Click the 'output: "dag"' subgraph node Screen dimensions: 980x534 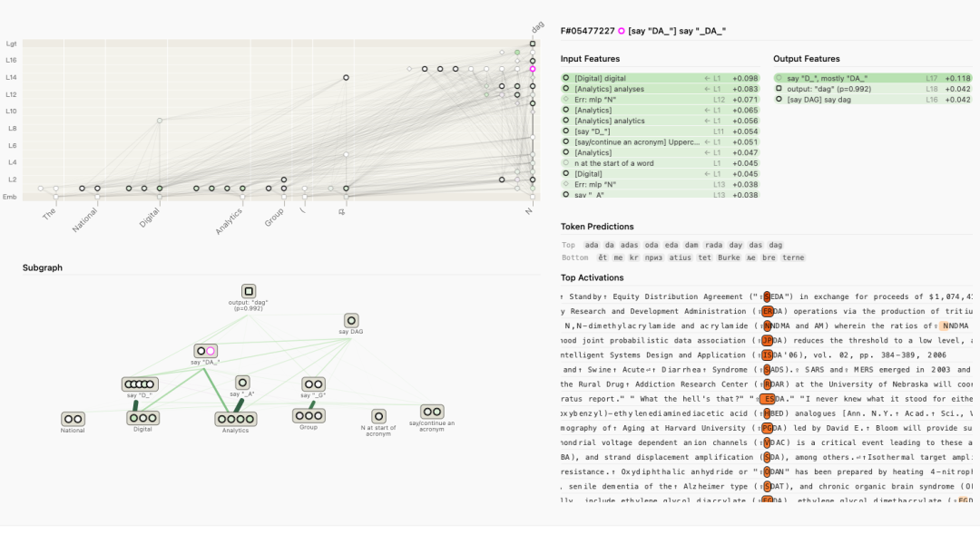click(249, 291)
